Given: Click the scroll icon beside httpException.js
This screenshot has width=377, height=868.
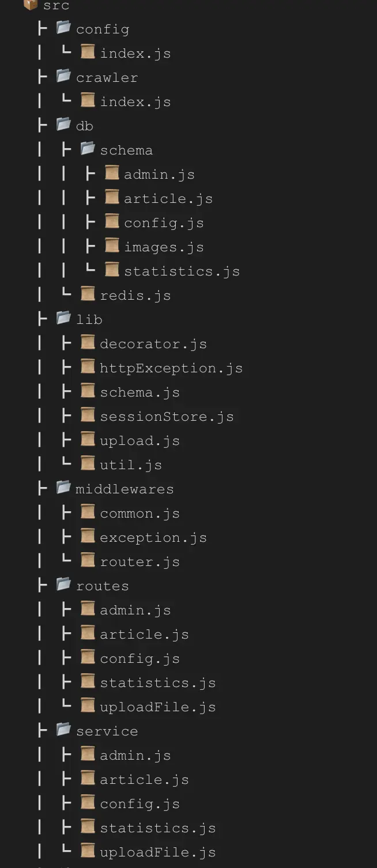Looking at the screenshot, I should point(88,367).
